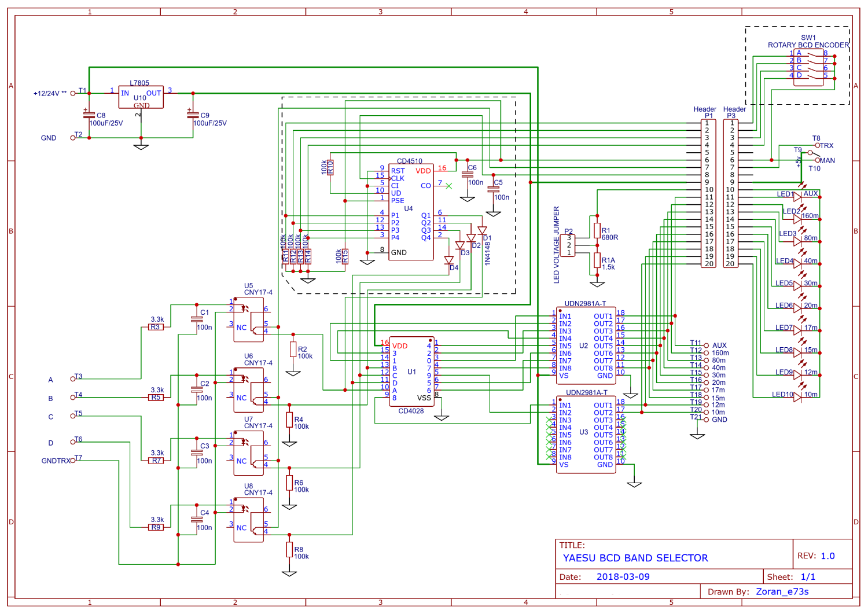Click the T3 input A test point

point(73,379)
